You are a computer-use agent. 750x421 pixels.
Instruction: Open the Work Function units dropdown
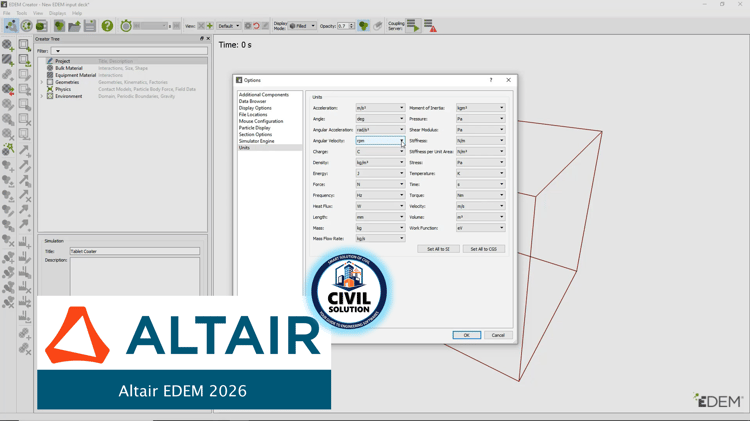tap(480, 228)
